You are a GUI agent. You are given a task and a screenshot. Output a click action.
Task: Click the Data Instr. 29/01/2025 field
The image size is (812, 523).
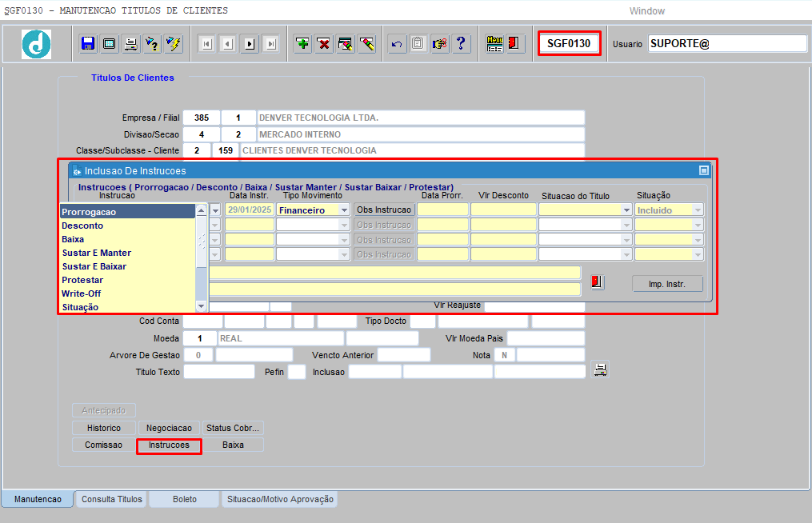(x=250, y=210)
